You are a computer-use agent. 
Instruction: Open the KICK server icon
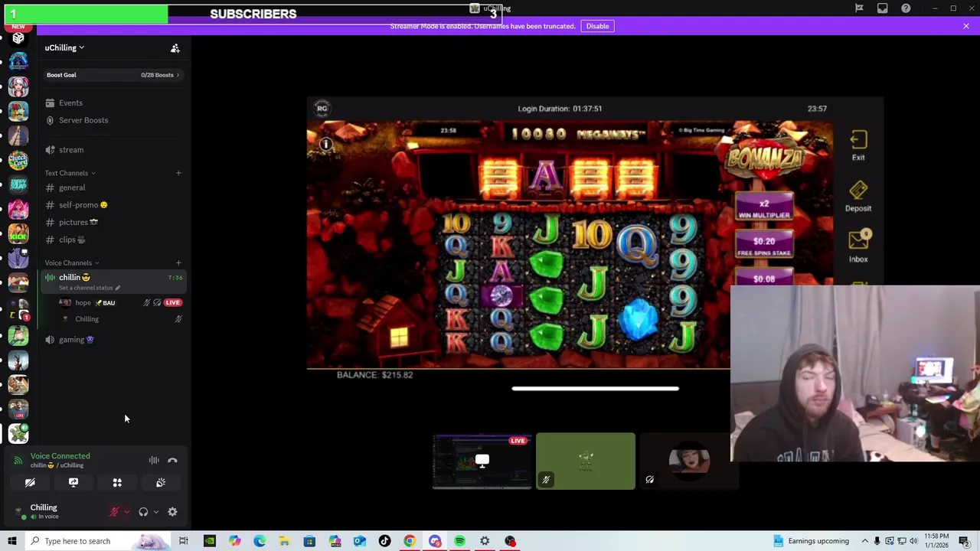pos(18,235)
